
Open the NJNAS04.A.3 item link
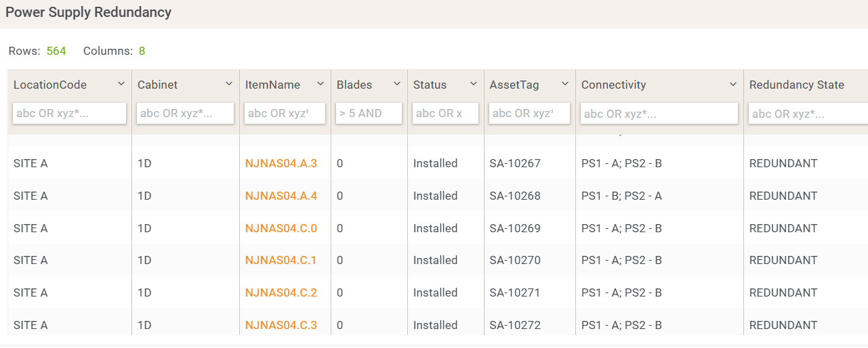click(281, 163)
